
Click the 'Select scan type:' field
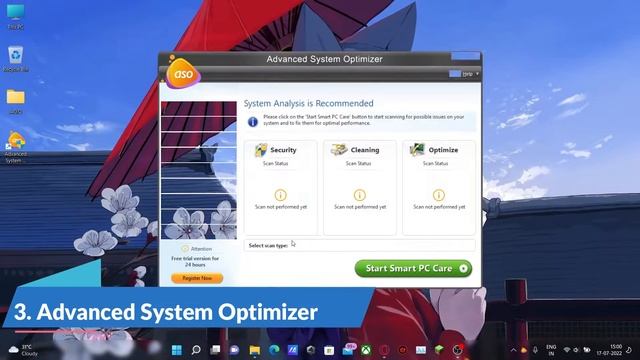[x=359, y=245]
